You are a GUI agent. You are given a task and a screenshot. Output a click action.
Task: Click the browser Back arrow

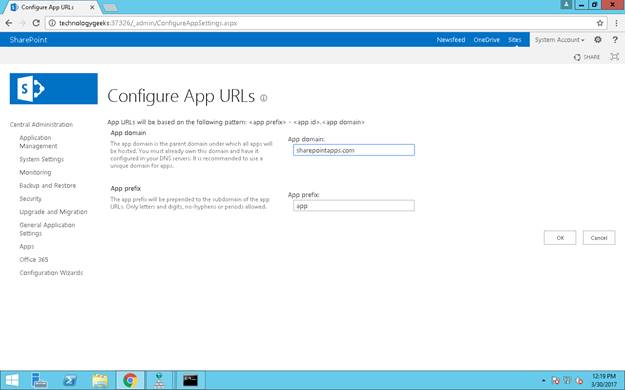click(x=9, y=23)
